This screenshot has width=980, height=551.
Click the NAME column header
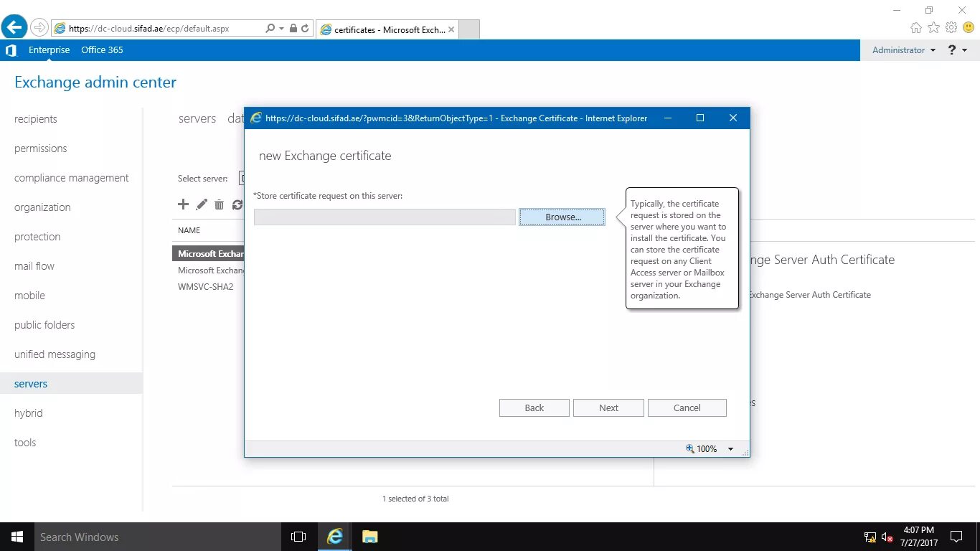pos(189,230)
